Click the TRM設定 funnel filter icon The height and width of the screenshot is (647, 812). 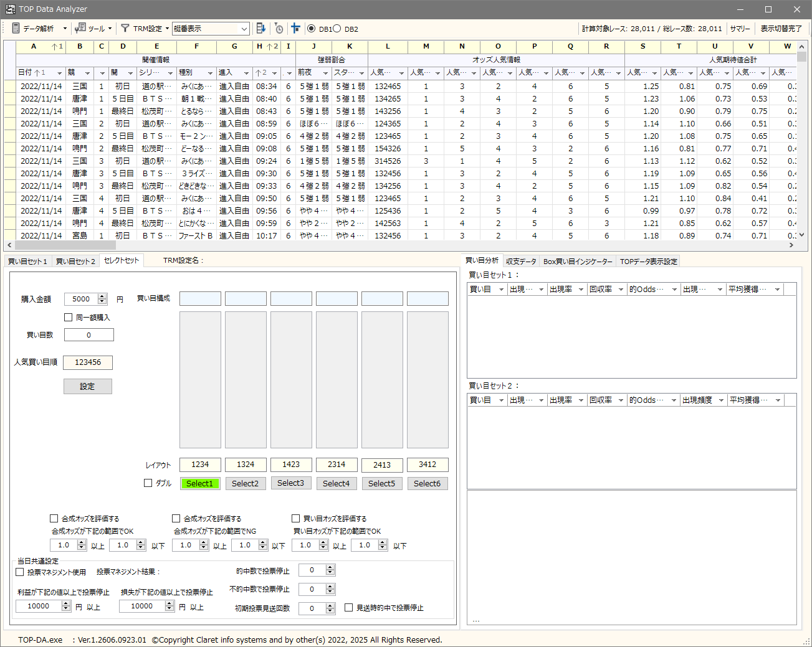(125, 29)
